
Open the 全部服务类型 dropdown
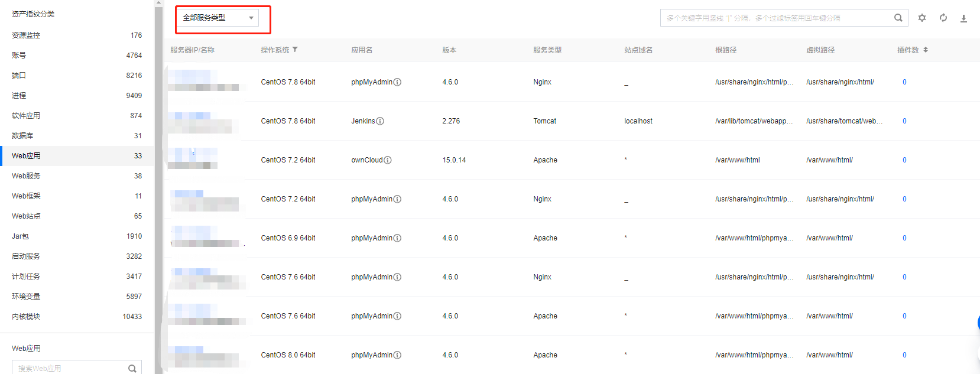218,18
